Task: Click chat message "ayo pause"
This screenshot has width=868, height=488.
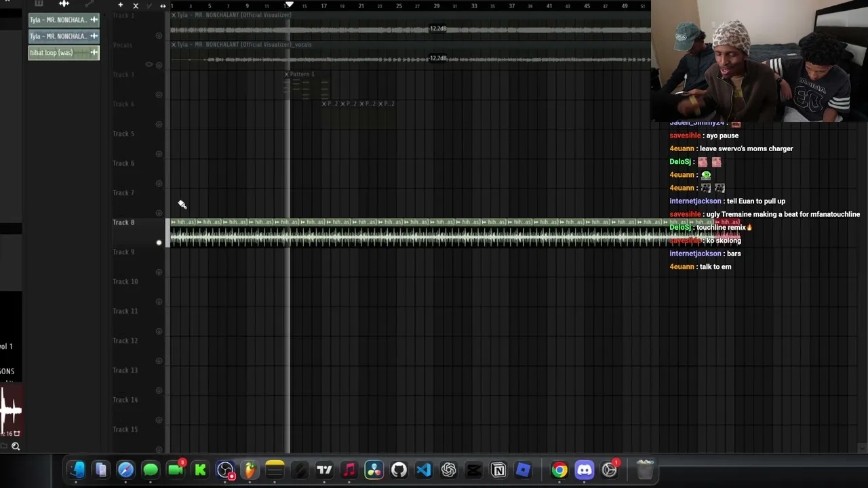Action: (x=722, y=136)
